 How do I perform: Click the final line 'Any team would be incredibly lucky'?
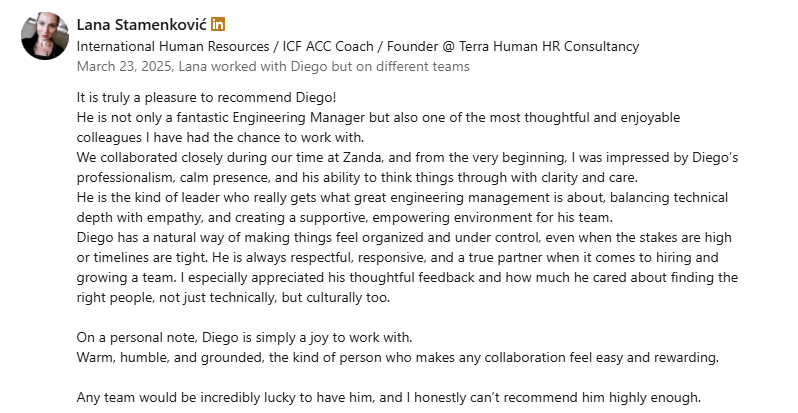point(389,398)
